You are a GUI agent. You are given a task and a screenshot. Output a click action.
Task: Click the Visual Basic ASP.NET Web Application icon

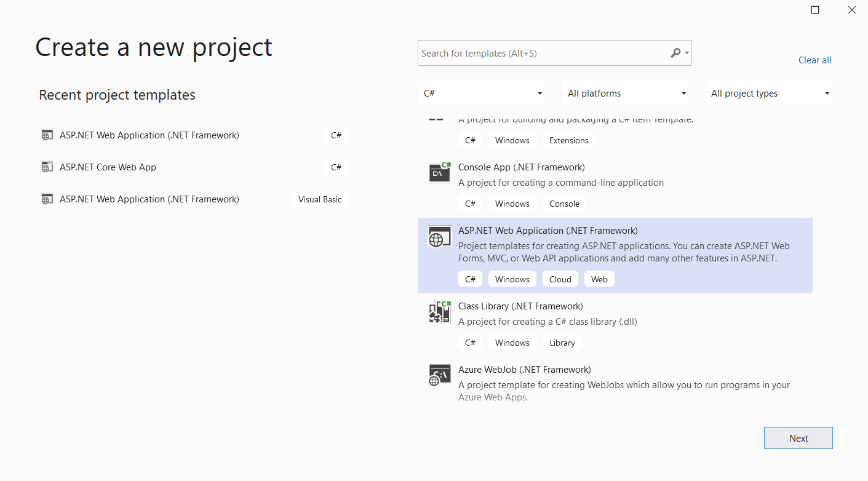pos(47,199)
